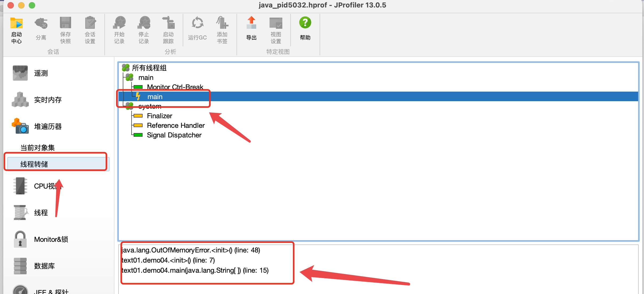The image size is (644, 294).
Task: Click green status icon of Monitor Ctrl-Break
Action: (x=138, y=87)
